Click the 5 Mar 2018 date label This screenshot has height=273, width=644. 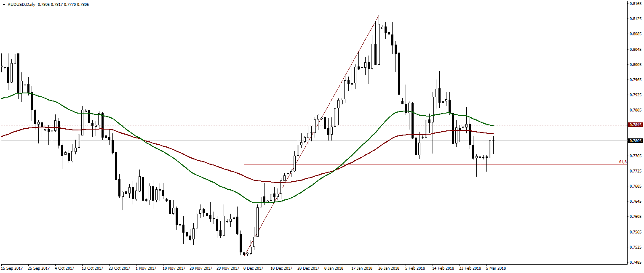coord(497,268)
